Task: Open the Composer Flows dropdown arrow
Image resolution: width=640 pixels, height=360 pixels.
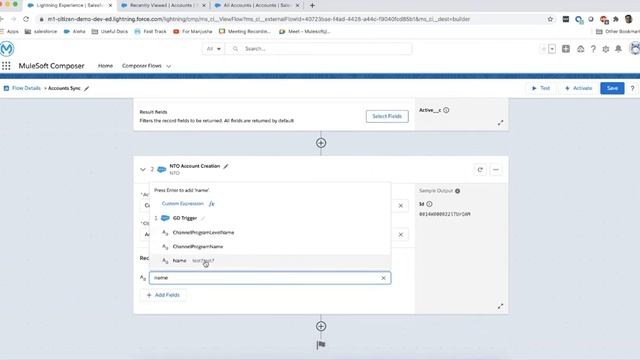Action: (x=169, y=66)
